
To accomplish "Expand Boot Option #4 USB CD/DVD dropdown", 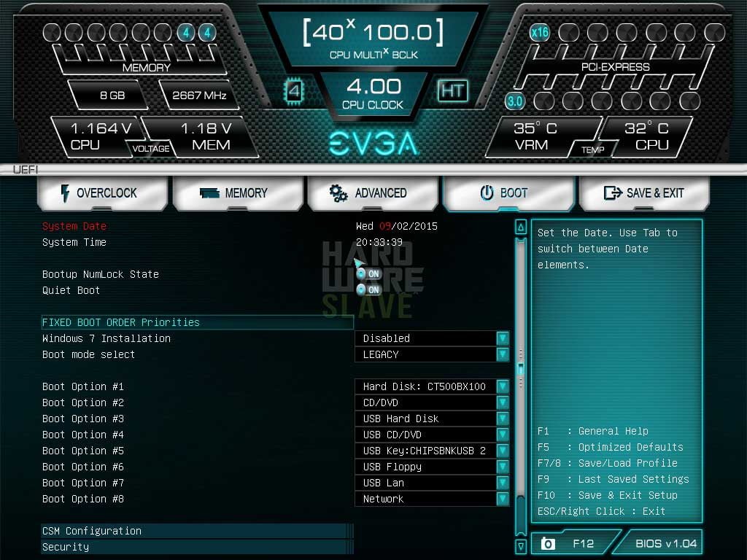I will (x=432, y=435).
